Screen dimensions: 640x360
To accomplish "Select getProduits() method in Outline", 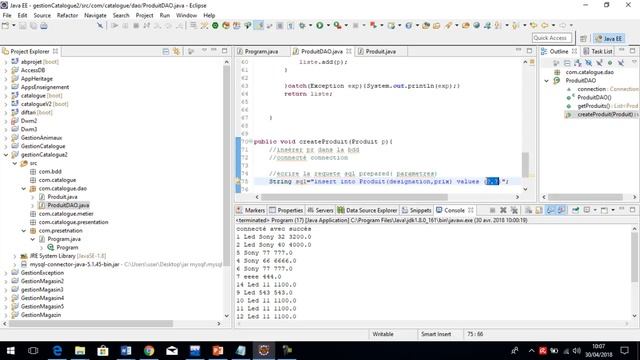I will click(594, 106).
